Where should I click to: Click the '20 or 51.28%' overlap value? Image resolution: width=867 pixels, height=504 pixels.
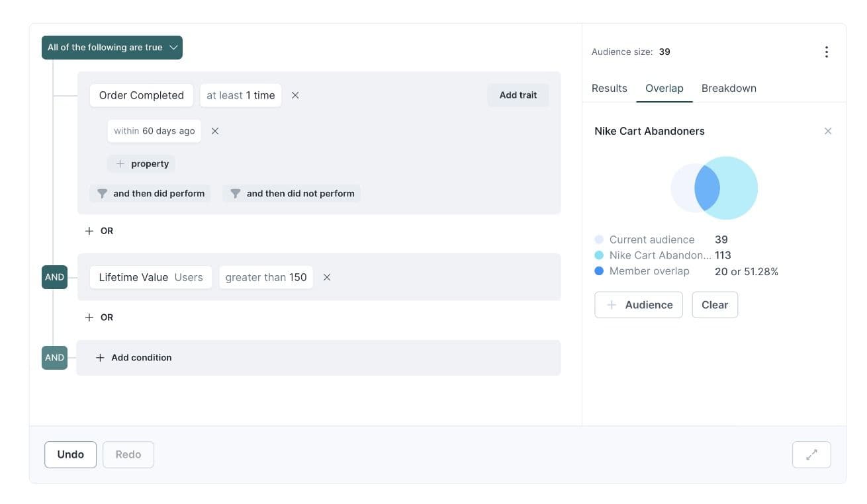(747, 271)
